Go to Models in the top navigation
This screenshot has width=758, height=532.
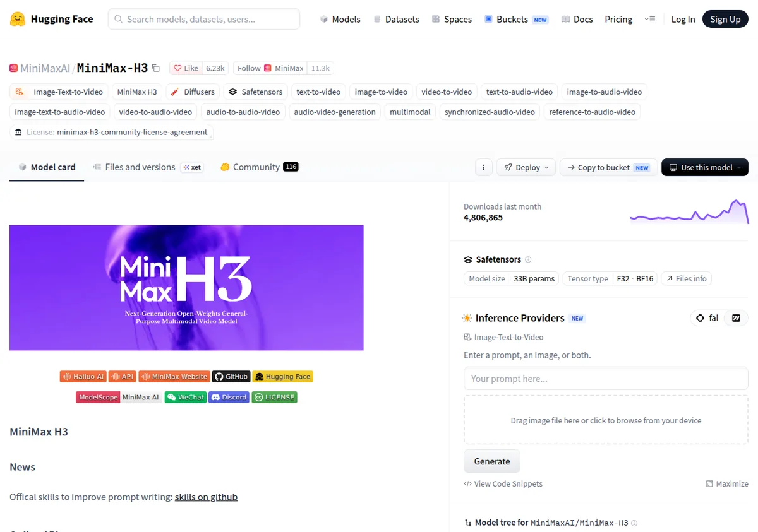(x=340, y=19)
